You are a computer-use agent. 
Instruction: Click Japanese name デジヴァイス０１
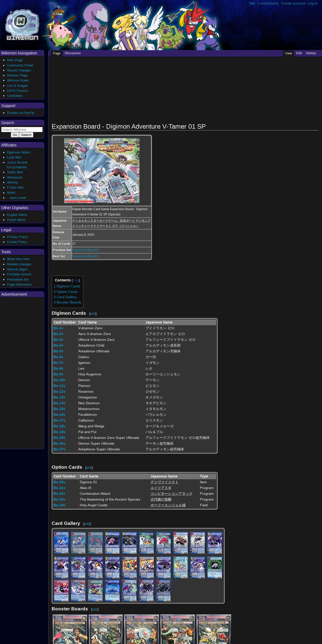(164, 482)
